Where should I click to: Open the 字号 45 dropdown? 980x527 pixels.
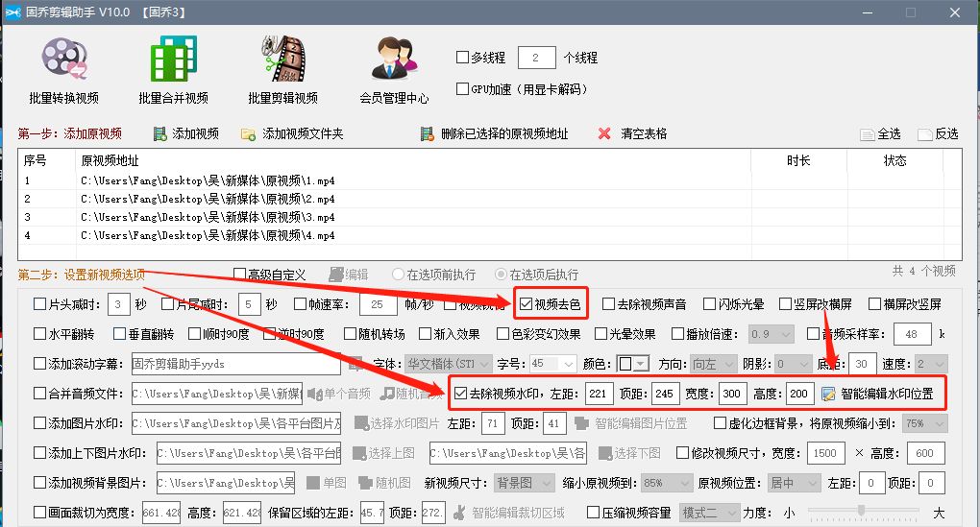click(x=552, y=364)
